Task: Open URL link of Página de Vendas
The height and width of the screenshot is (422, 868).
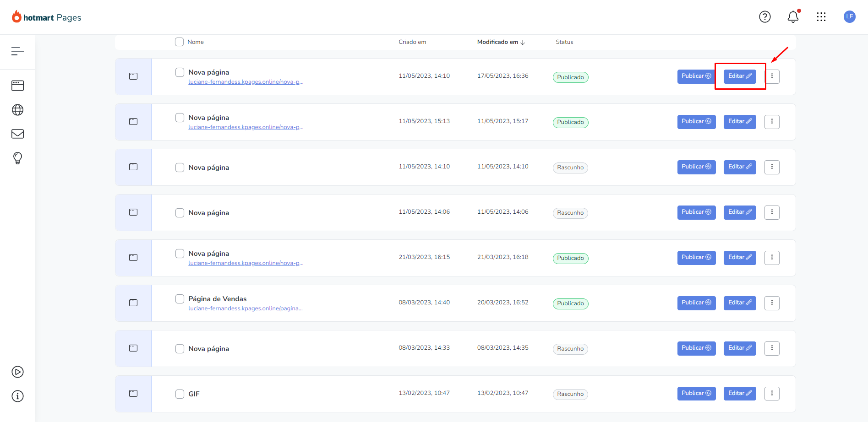Action: [x=246, y=308]
